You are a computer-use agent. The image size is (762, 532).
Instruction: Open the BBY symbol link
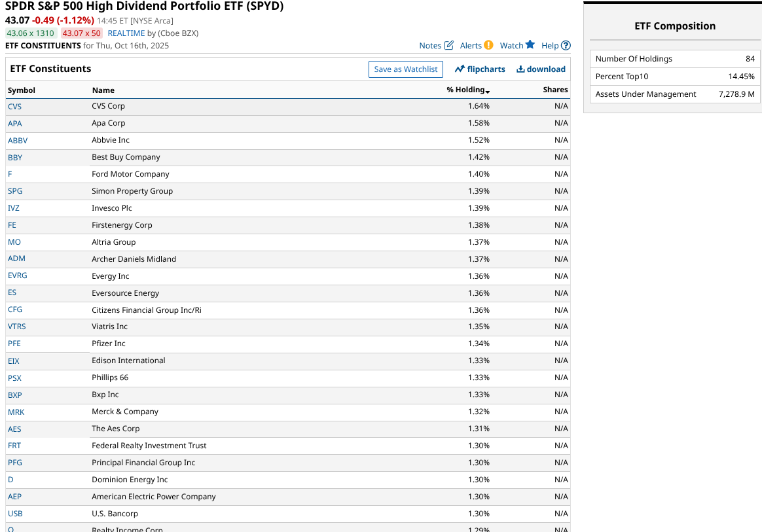[x=15, y=158]
